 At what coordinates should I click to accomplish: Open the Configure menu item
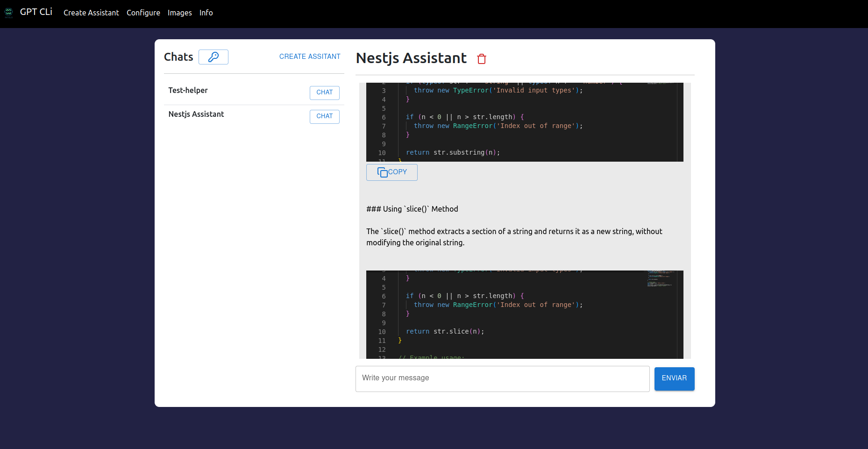(x=143, y=13)
